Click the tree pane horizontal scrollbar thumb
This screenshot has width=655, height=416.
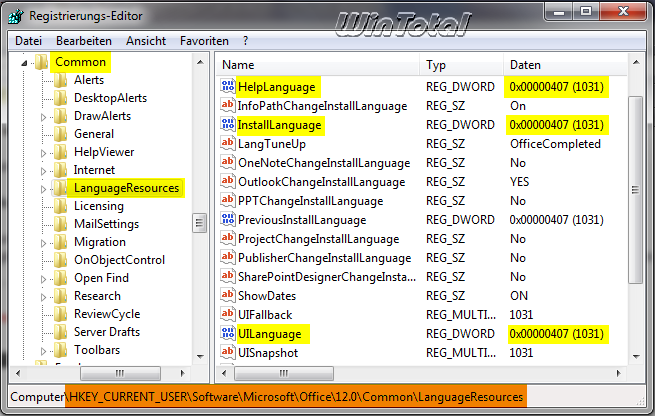(120, 373)
